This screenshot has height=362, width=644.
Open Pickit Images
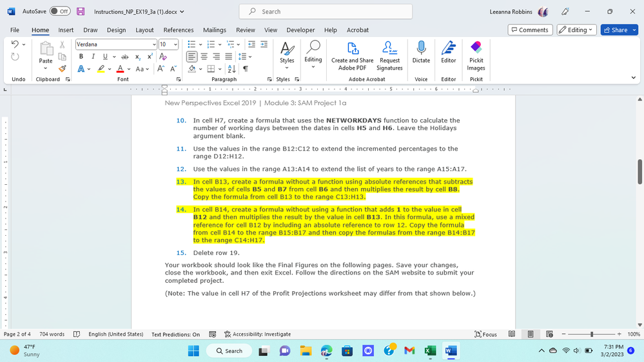(x=476, y=56)
